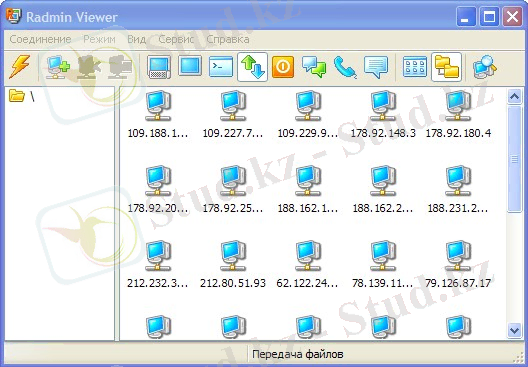Select computer 212.80.51.93

point(232,265)
